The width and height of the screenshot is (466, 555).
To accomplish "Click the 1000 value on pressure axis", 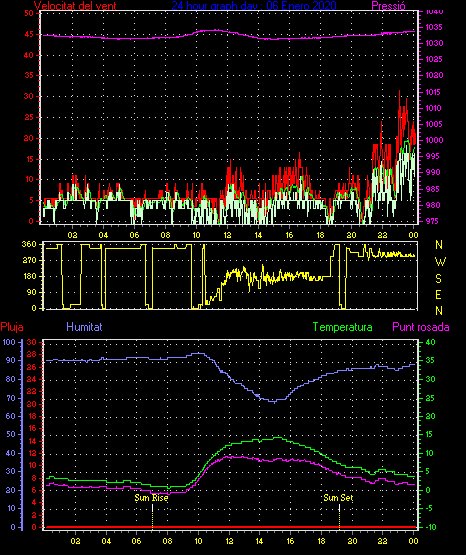I will [x=433, y=140].
